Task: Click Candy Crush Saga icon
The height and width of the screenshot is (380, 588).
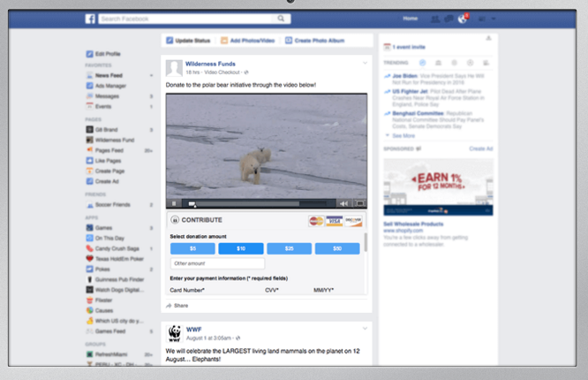Action: point(90,248)
